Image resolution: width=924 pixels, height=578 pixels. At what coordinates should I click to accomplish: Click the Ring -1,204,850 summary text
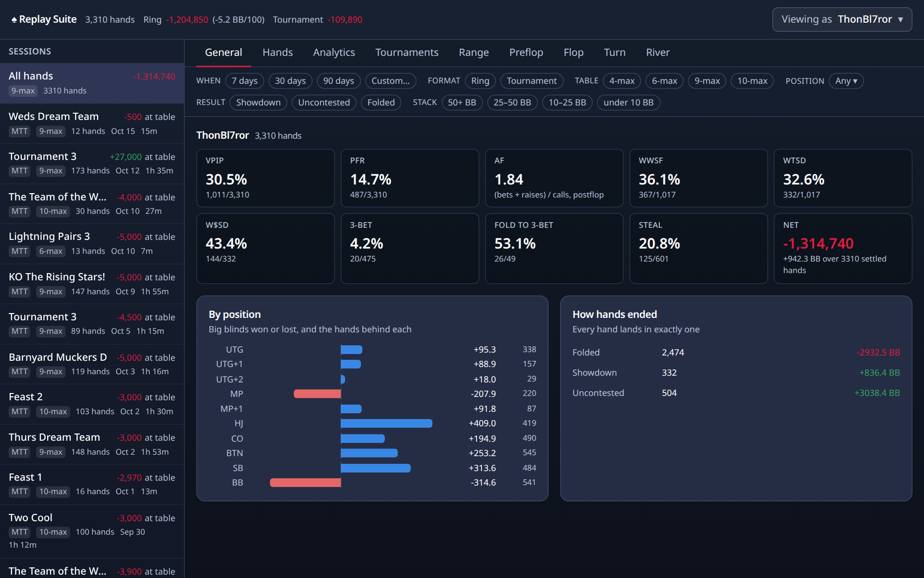tap(176, 20)
